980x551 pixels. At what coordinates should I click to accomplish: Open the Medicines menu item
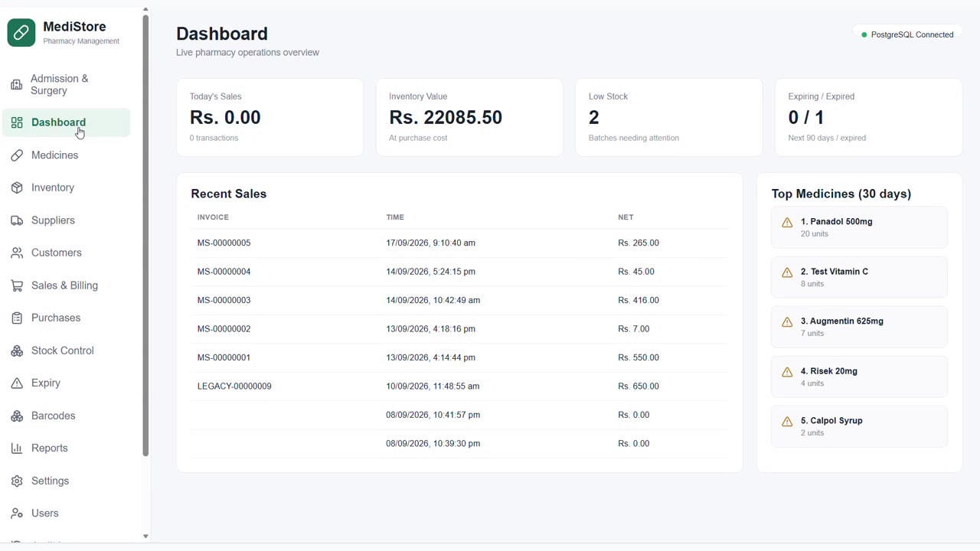pos(67,155)
